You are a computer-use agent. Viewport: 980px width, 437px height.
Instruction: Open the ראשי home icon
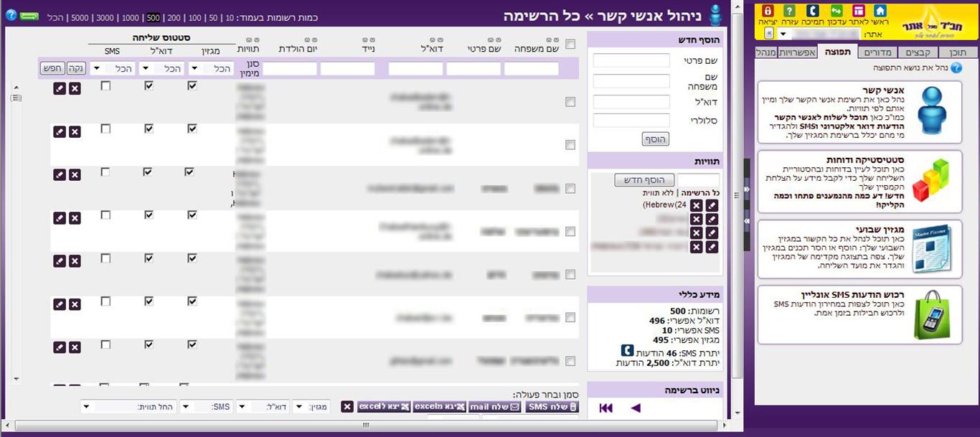880,11
